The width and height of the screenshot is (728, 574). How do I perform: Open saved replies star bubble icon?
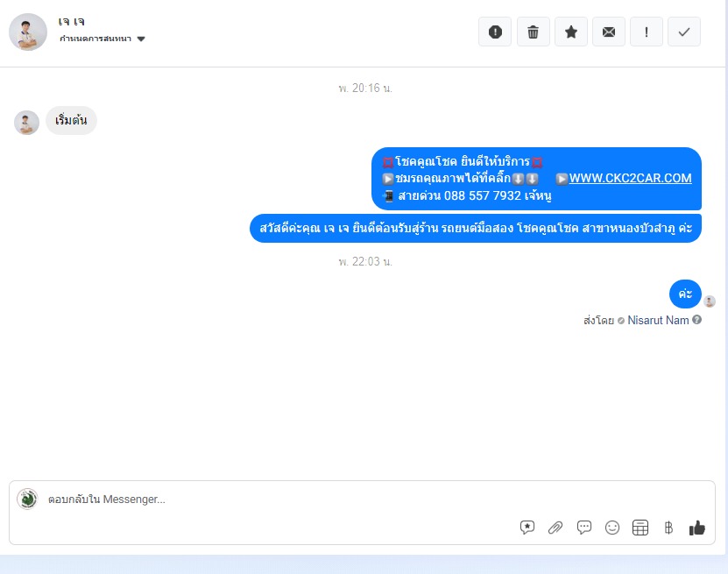(527, 528)
